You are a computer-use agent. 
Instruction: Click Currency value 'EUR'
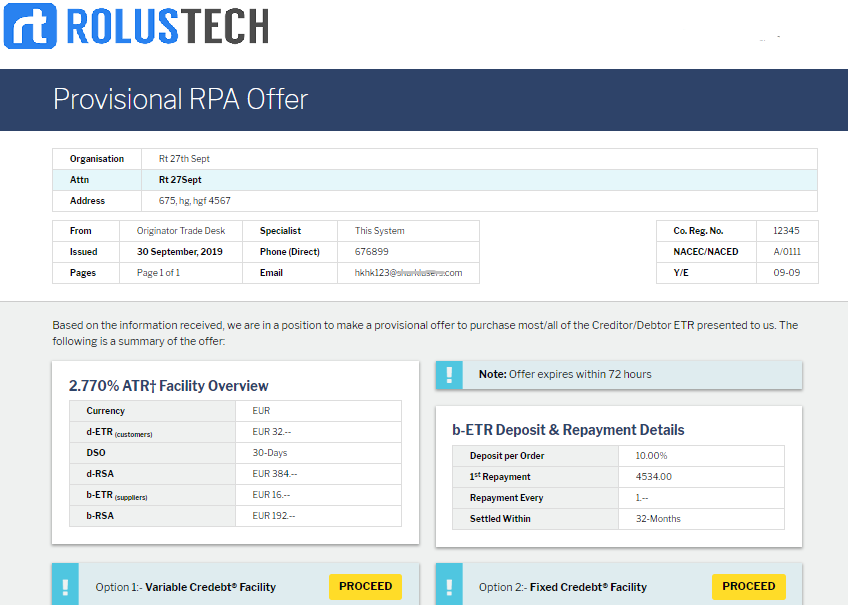point(261,411)
